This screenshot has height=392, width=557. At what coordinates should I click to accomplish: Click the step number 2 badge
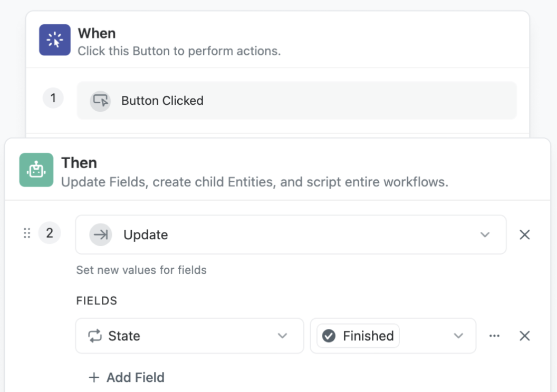tap(50, 233)
